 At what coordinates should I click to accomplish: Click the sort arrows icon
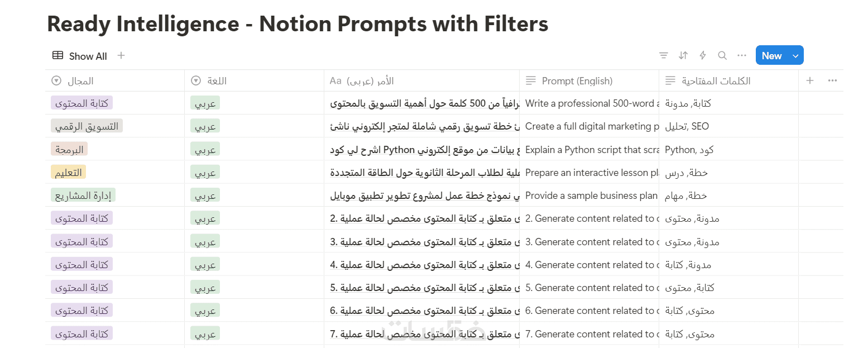(x=683, y=55)
